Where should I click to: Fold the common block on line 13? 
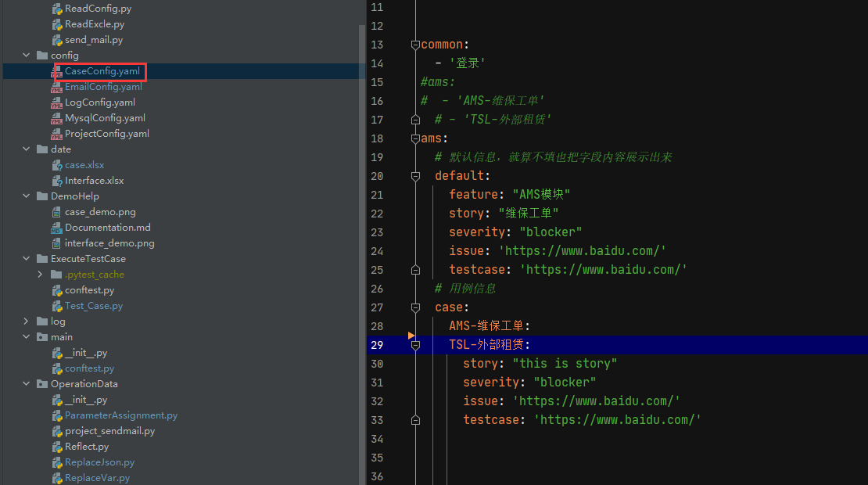click(x=415, y=45)
